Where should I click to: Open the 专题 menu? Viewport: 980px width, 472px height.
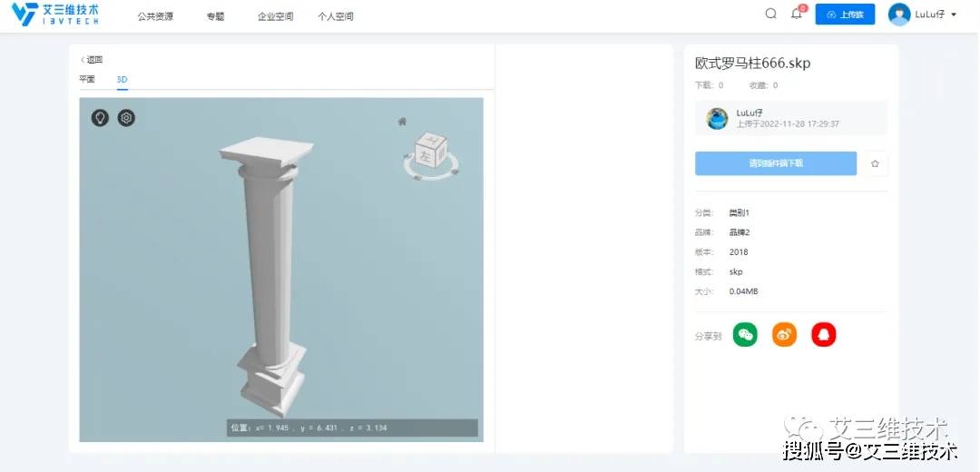[x=216, y=16]
